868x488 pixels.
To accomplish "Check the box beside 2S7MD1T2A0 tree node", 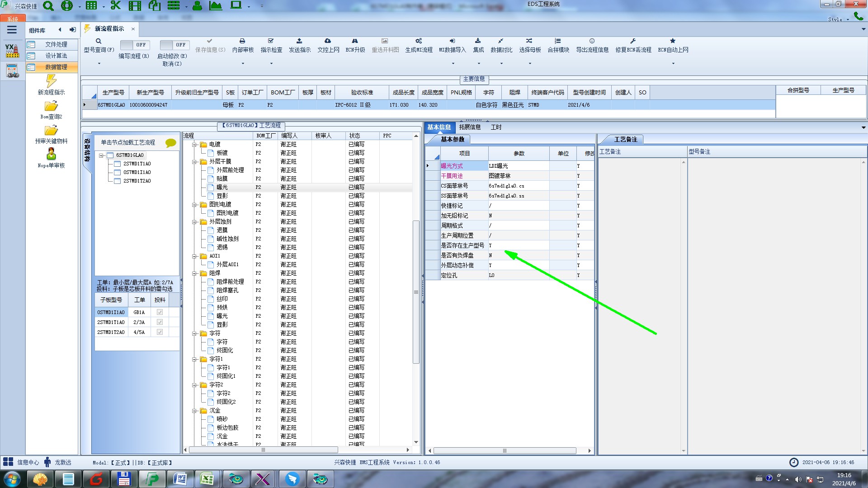I will [117, 181].
